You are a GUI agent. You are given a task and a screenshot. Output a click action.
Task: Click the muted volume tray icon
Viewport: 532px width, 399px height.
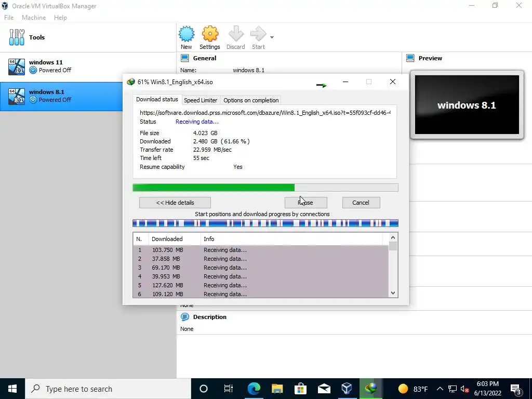click(x=465, y=389)
